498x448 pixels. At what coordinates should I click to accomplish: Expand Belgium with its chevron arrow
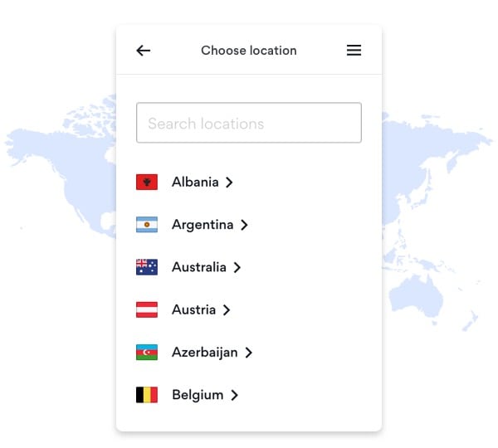tap(234, 395)
